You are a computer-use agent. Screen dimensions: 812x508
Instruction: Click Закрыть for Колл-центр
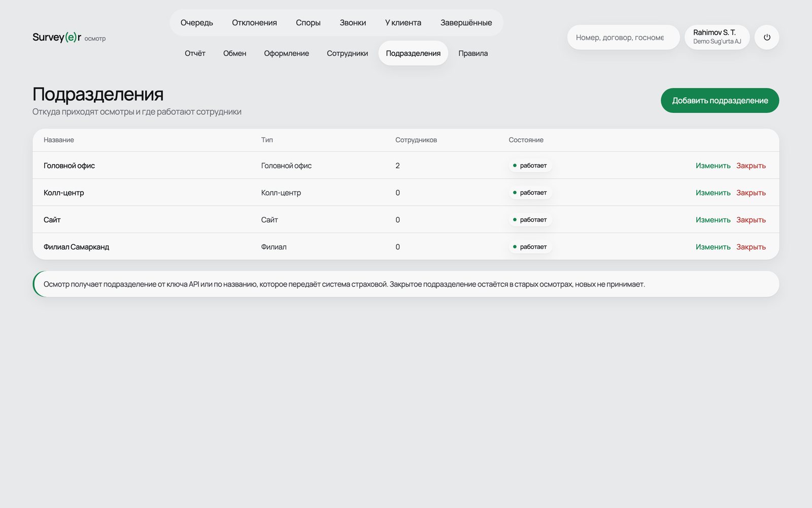pyautogui.click(x=751, y=193)
